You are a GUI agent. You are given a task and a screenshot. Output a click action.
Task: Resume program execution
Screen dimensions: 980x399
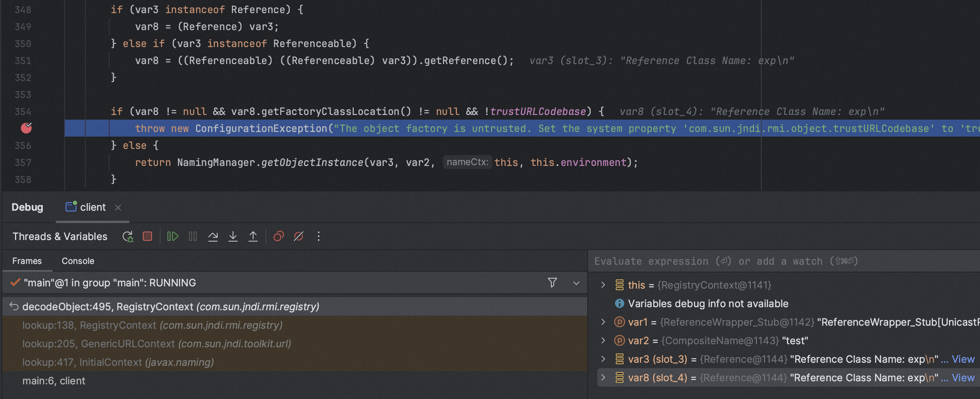pyautogui.click(x=172, y=236)
